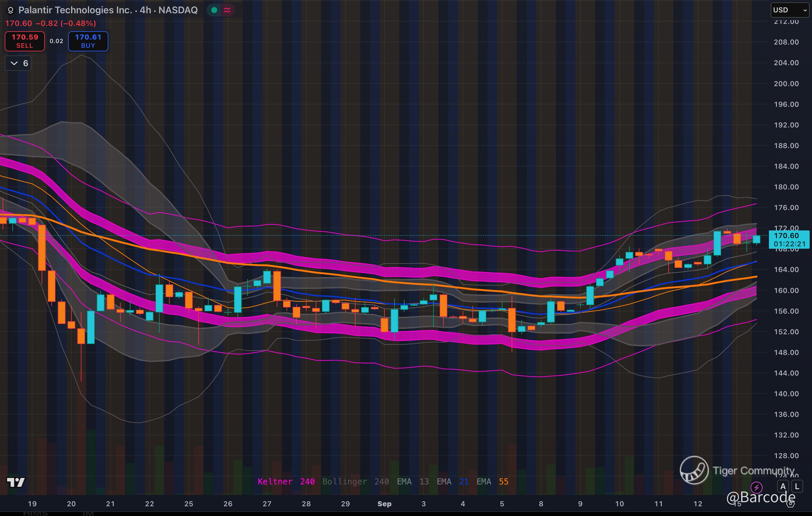Click the Palantir symbol logo icon
Screen dimensions: 812x516
(10, 10)
